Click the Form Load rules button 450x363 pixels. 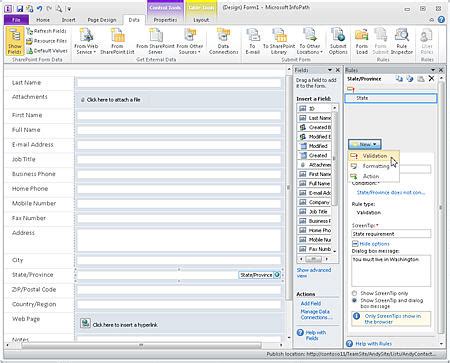point(361,41)
